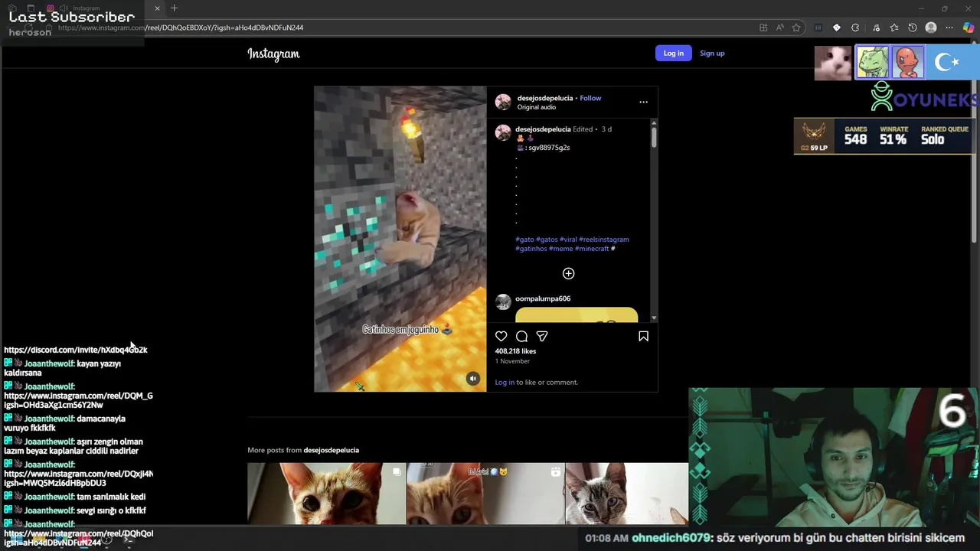Close the Instagram browser tab
The width and height of the screenshot is (980, 551).
coord(157,8)
